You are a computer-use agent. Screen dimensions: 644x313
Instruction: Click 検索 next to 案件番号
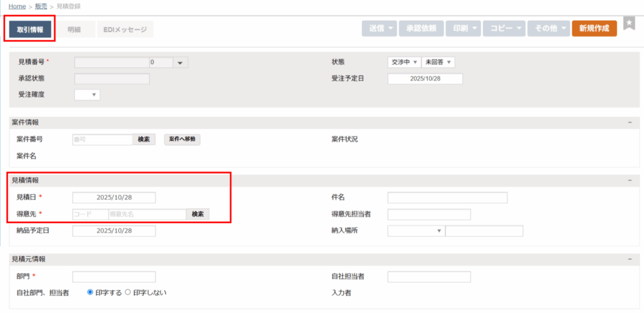[x=143, y=140]
